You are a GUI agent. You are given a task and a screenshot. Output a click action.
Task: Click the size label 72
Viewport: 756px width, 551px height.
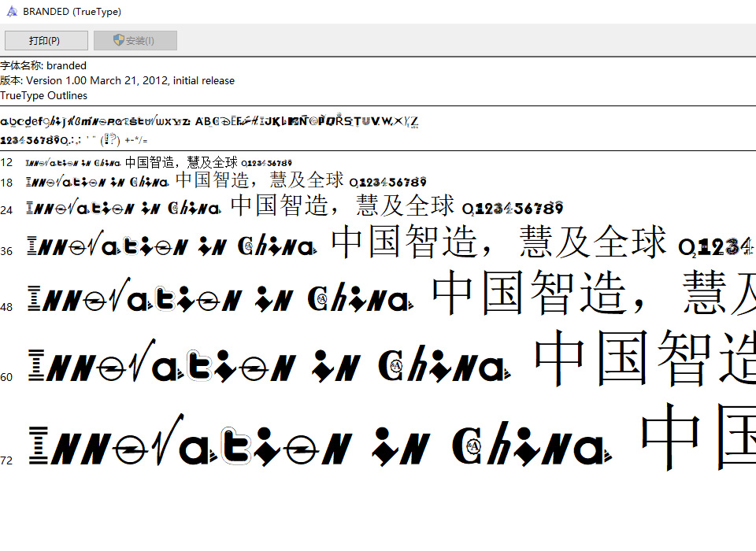[x=6, y=460]
